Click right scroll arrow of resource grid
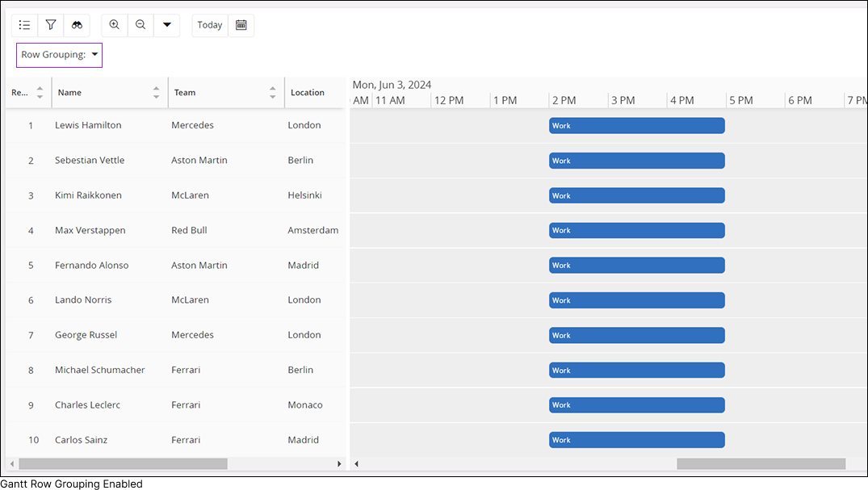 pos(339,464)
